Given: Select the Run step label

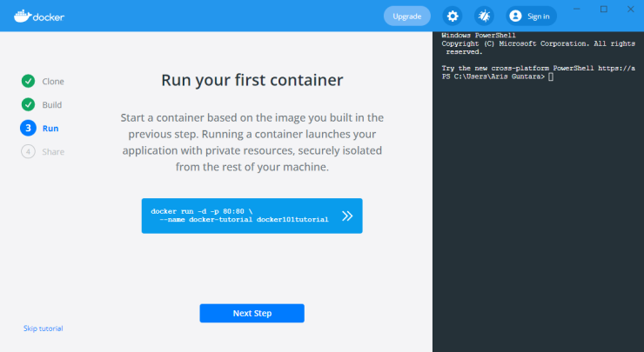Looking at the screenshot, I should point(50,128).
